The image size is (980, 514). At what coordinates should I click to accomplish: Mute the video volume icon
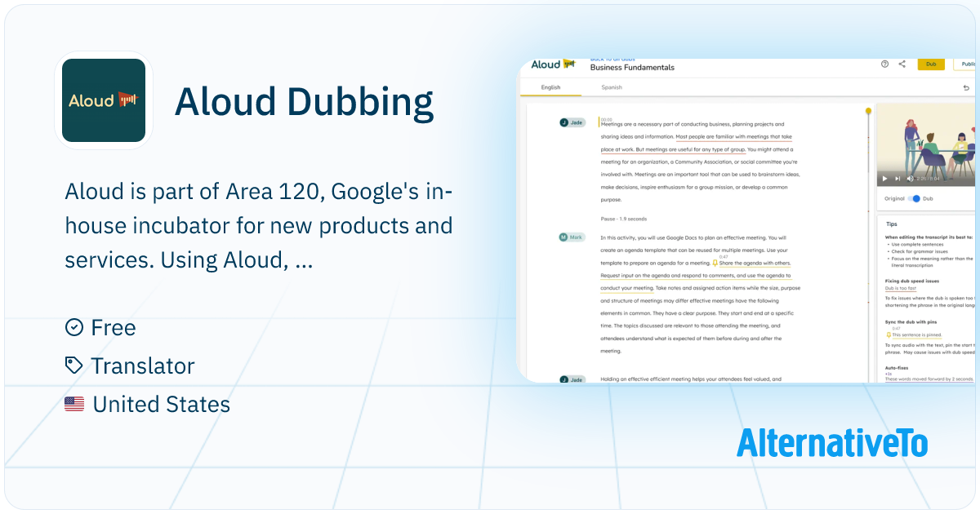click(909, 179)
